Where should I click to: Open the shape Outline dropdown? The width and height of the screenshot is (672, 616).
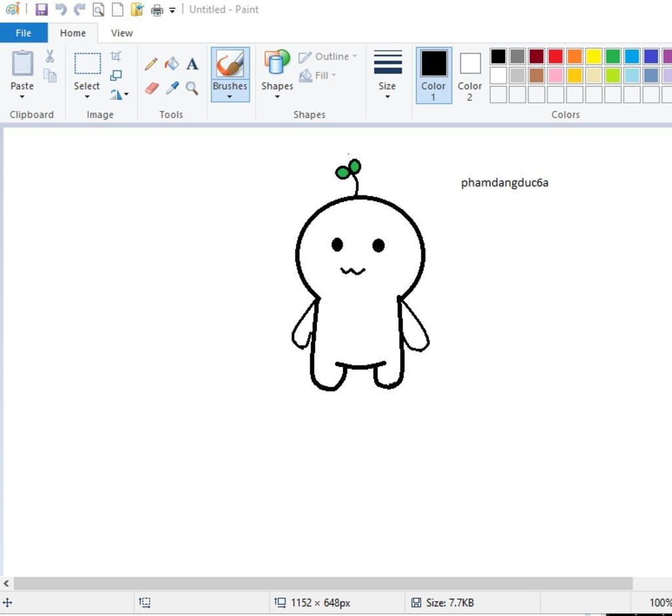click(328, 56)
